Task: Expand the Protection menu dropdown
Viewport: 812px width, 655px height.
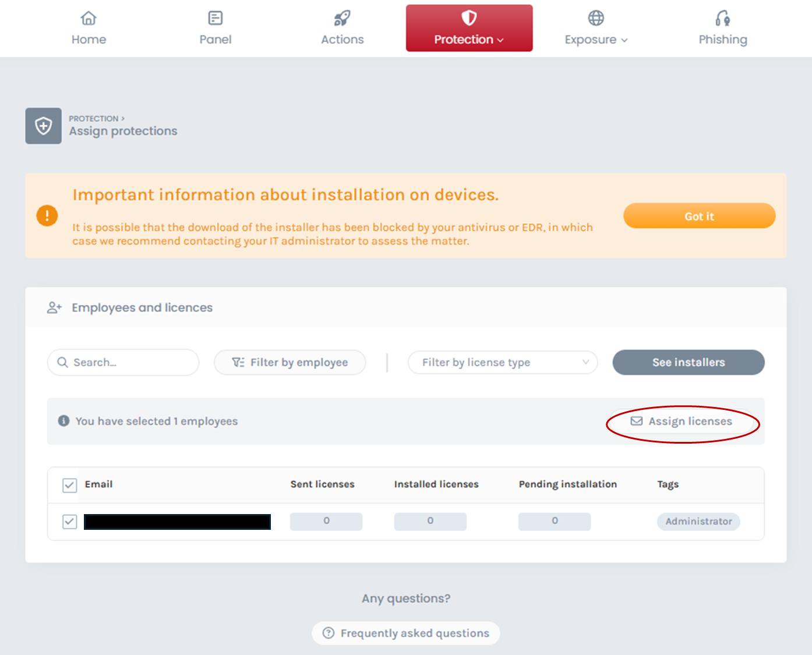Action: (469, 29)
